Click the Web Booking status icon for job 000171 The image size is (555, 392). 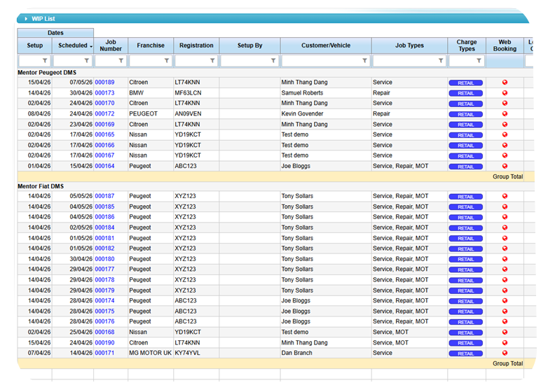[505, 353]
